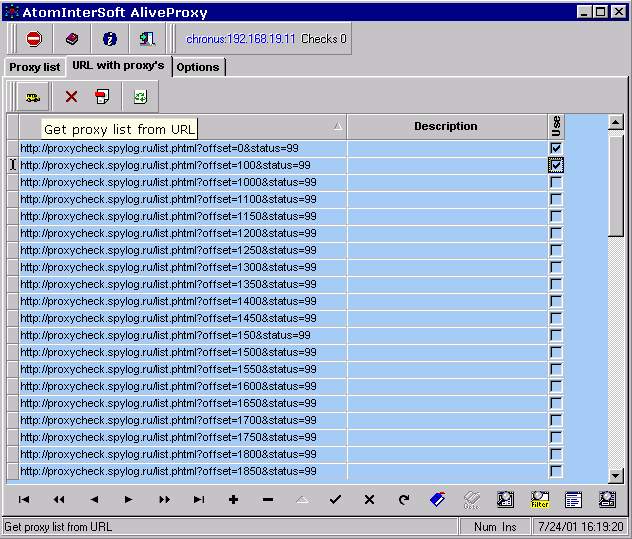Click the blue info icon
632x539 pixels.
[x=110, y=39]
